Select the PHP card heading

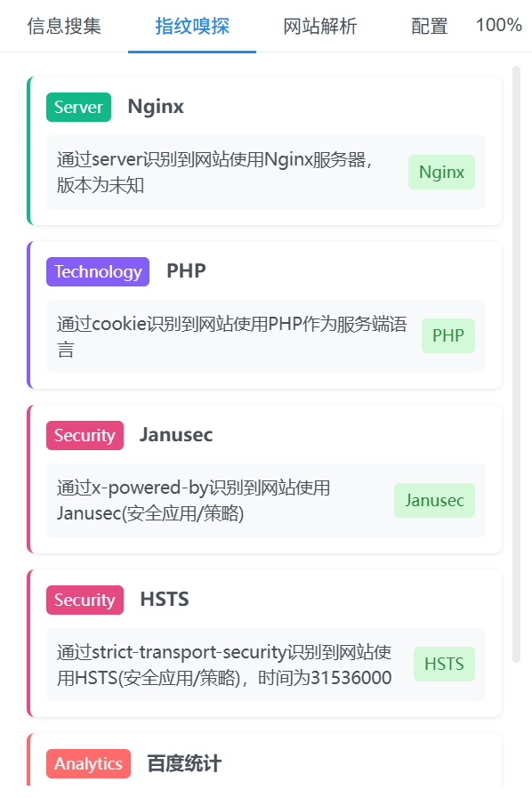tap(186, 270)
